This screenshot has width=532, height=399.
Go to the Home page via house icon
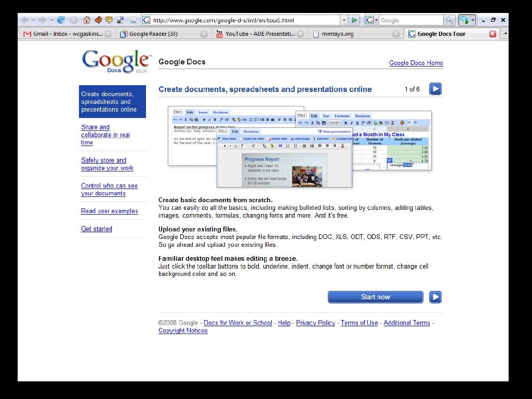pyautogui.click(x=87, y=20)
